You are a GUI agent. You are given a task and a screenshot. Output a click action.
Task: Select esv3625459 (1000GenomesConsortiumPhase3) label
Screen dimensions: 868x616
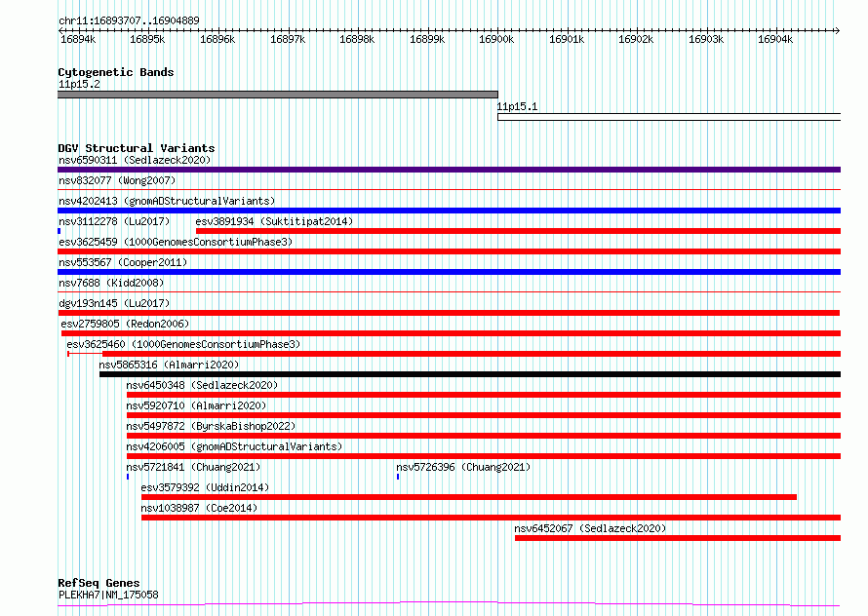point(176,242)
